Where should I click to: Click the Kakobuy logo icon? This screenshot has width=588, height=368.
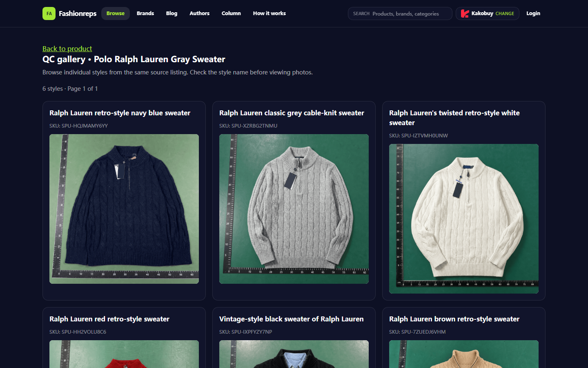click(465, 13)
